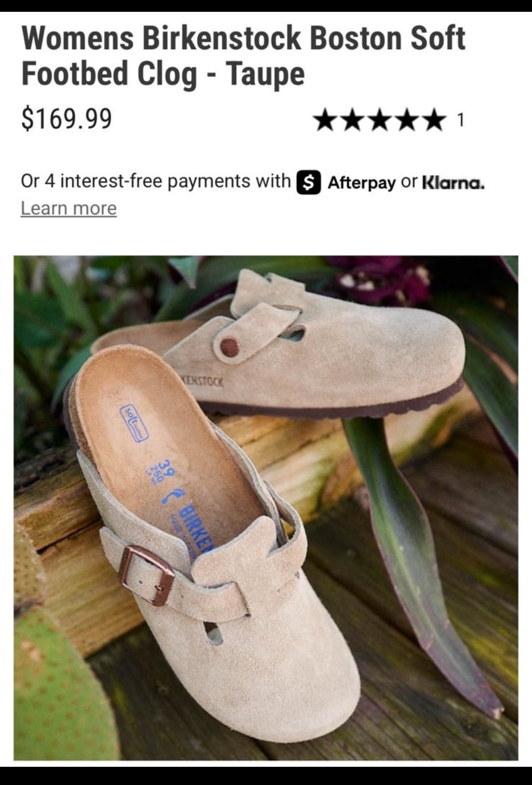Image resolution: width=532 pixels, height=785 pixels.
Task: Open the review count number 1
Action: click(460, 120)
